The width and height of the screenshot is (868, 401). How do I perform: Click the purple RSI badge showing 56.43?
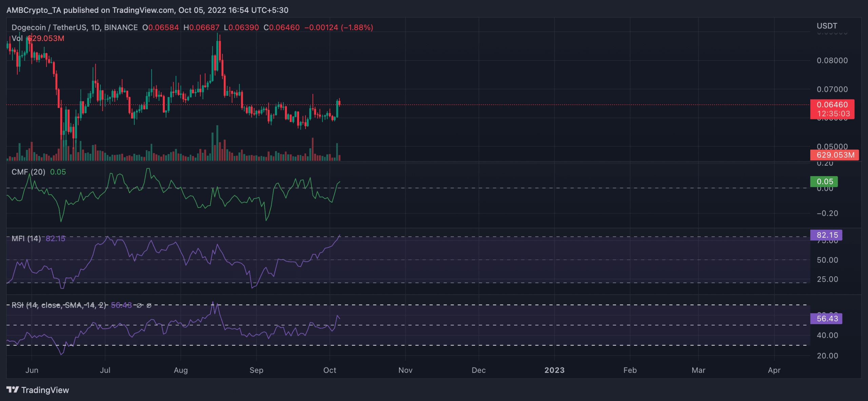coord(826,318)
